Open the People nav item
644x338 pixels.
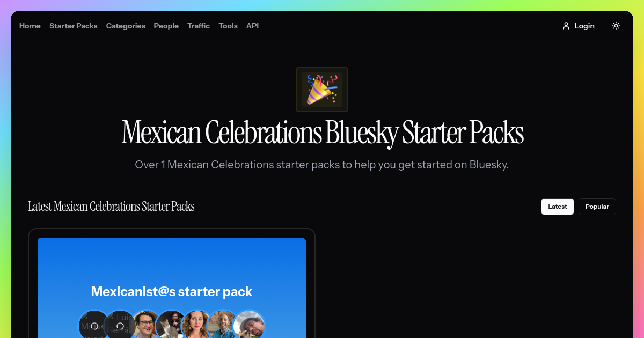(x=166, y=26)
